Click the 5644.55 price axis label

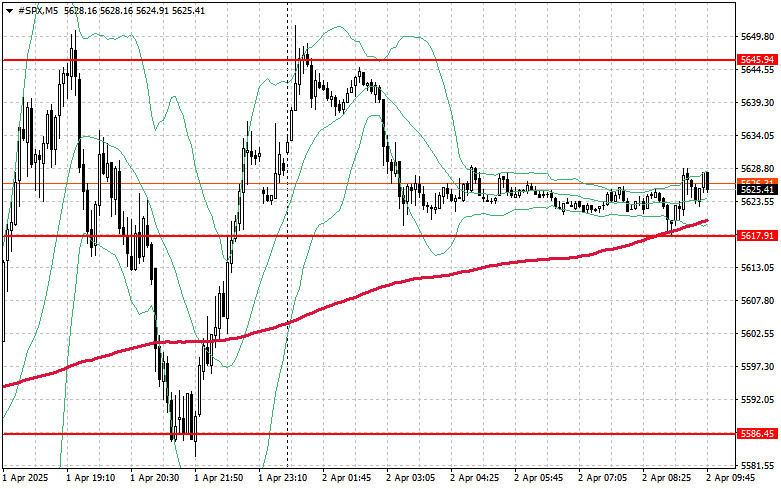click(x=757, y=70)
